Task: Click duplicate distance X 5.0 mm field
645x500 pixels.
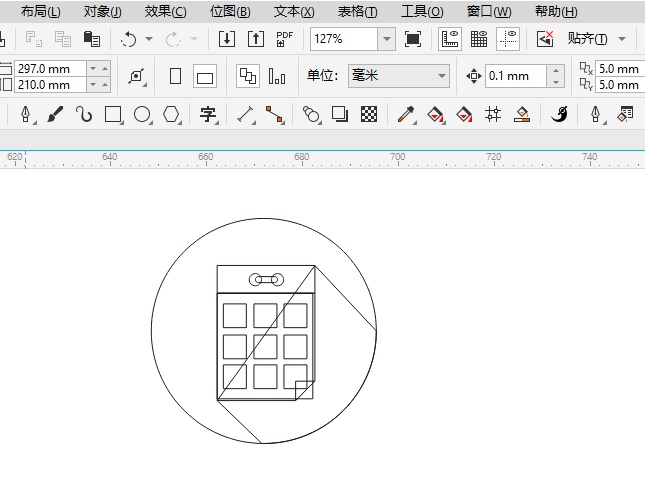Action: 620,69
